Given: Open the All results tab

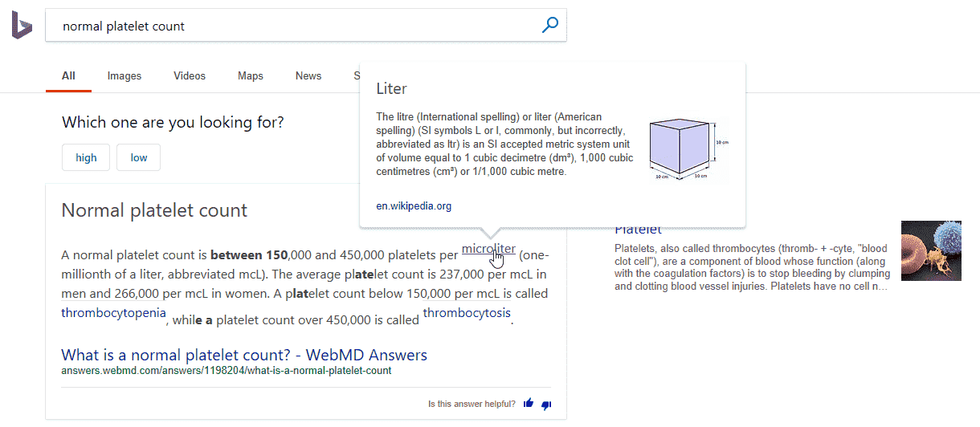Looking at the screenshot, I should (x=68, y=75).
